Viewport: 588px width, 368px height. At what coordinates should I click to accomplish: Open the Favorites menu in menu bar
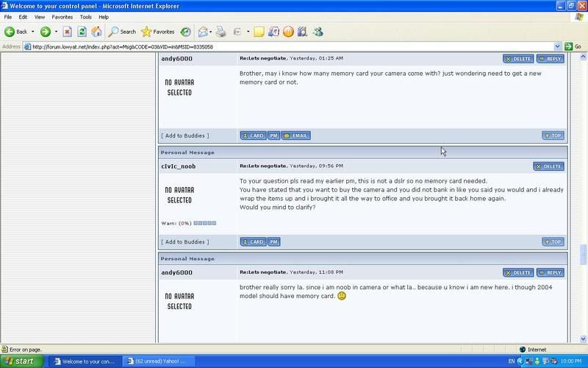62,16
